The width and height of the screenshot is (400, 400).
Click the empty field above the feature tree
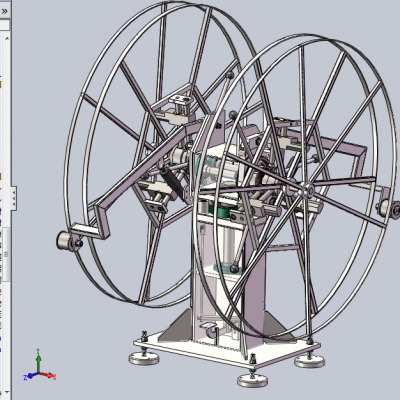(5, 25)
